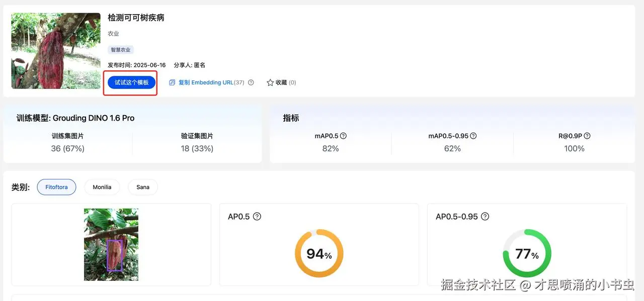Click the star icon to favorite
The width and height of the screenshot is (644, 301).
(x=270, y=82)
